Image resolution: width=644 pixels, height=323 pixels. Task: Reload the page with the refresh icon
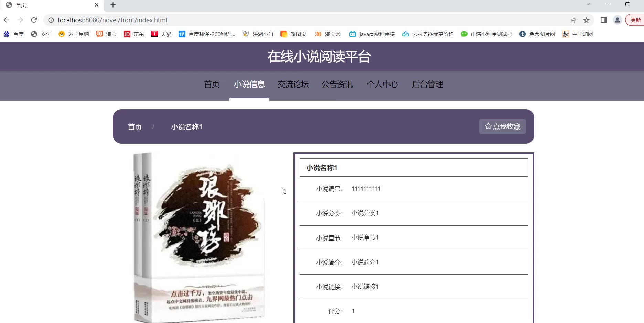pyautogui.click(x=34, y=20)
